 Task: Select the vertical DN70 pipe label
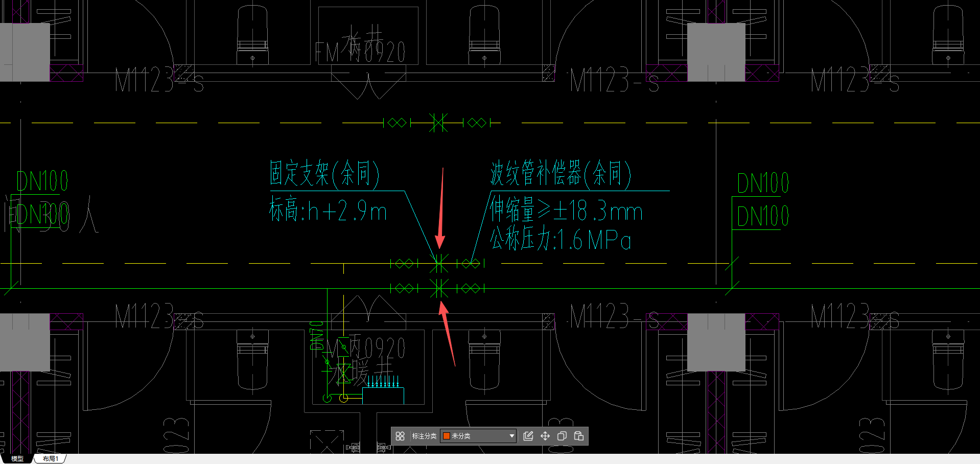point(317,335)
